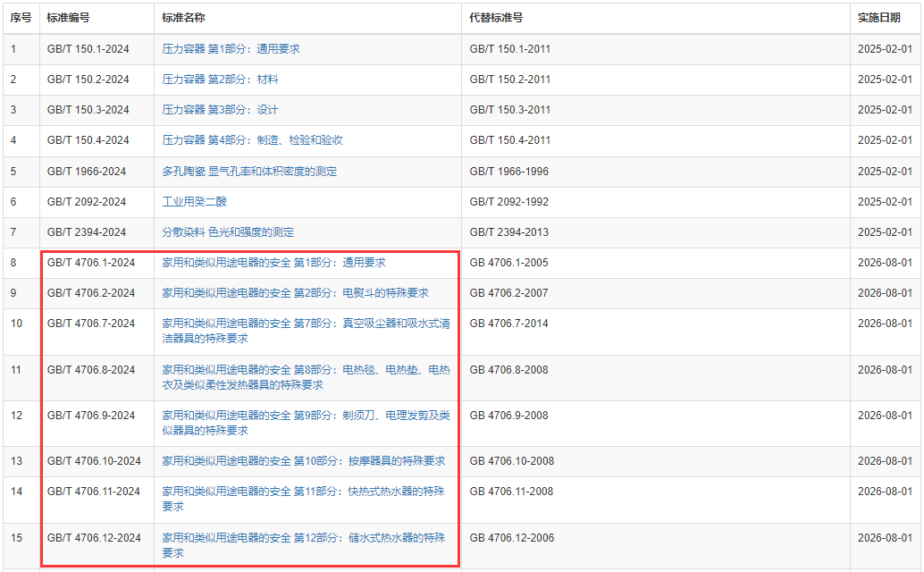Viewport: 924px width, 572px height.
Task: Select the GB/T 4706.10-2024 standard number cell
Action: [x=94, y=461]
